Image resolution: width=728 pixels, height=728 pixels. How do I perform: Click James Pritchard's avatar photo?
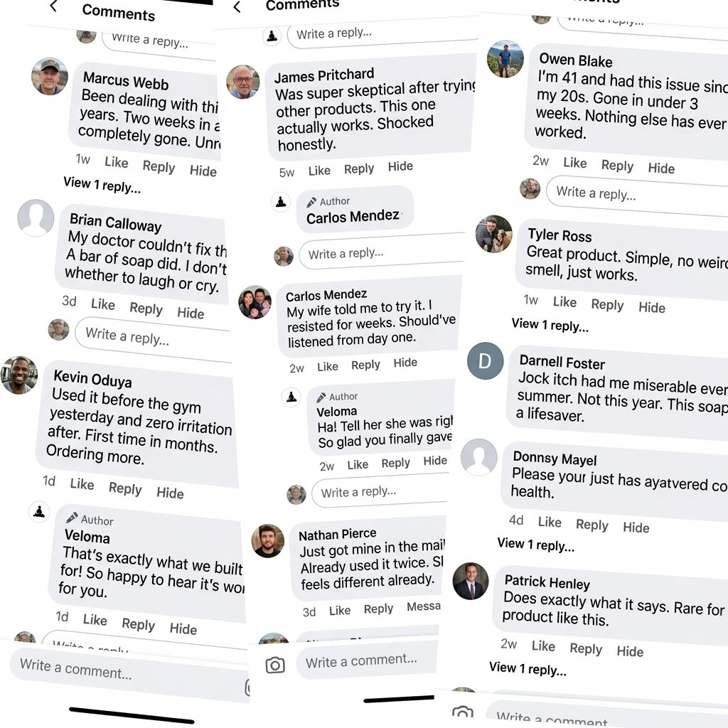pyautogui.click(x=243, y=82)
